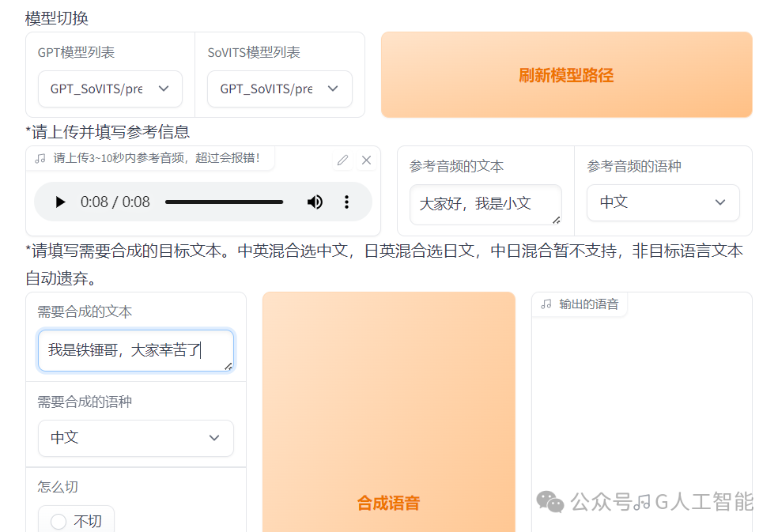Expand the 参考音频的语种 dropdown
778x532 pixels.
point(663,202)
